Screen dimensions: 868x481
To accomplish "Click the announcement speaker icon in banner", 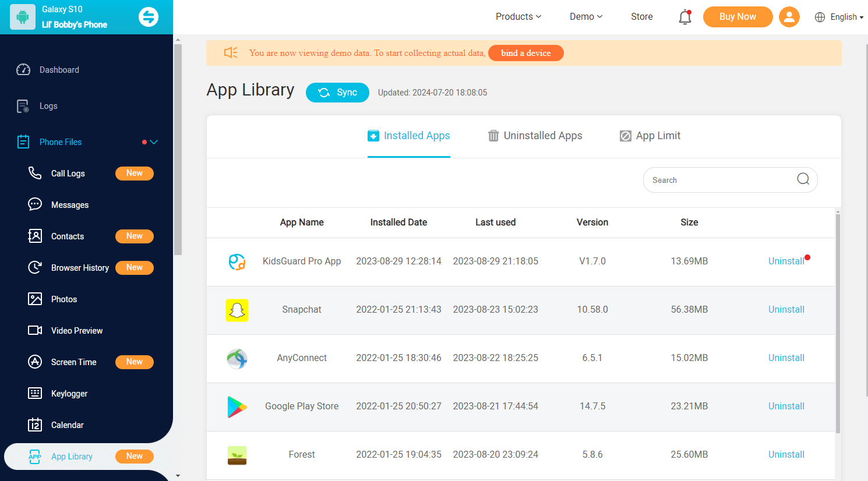I will tap(231, 52).
